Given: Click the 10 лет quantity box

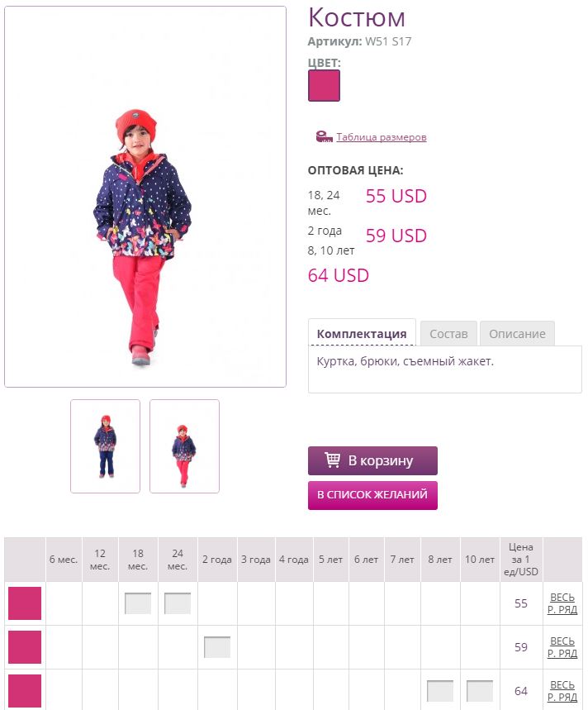Looking at the screenshot, I should coord(480,690).
